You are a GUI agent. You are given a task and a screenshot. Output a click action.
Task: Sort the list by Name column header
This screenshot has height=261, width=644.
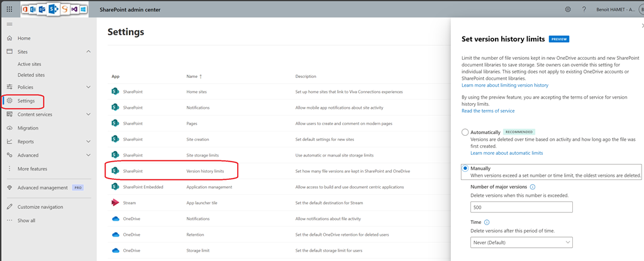[x=194, y=77]
